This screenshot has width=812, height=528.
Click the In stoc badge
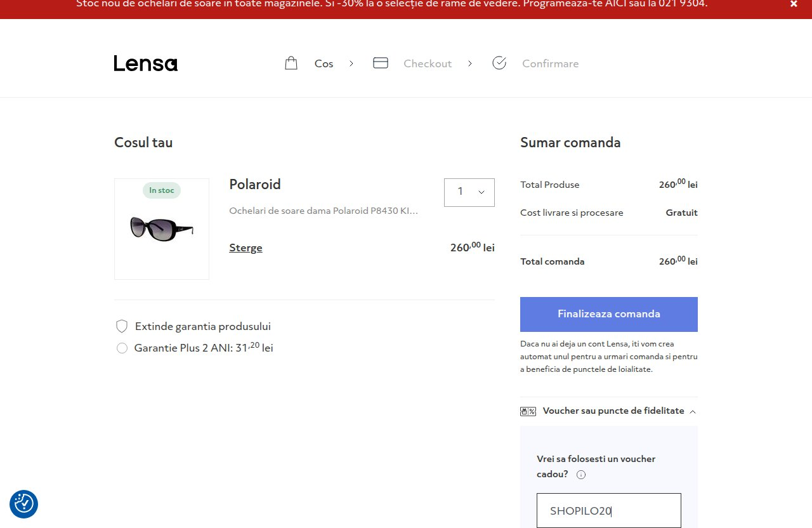pyautogui.click(x=162, y=190)
